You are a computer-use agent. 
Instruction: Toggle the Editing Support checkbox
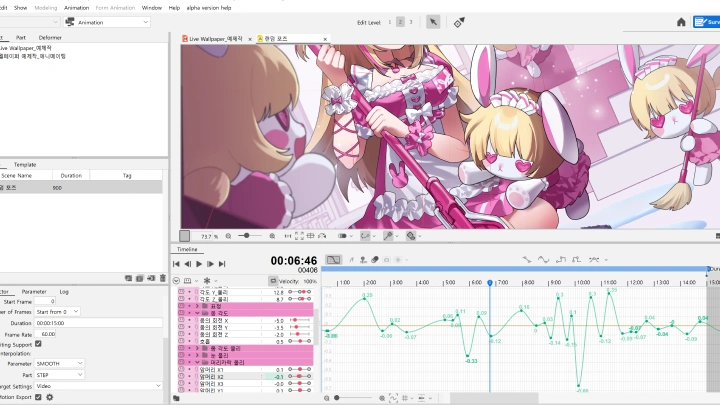pos(38,343)
